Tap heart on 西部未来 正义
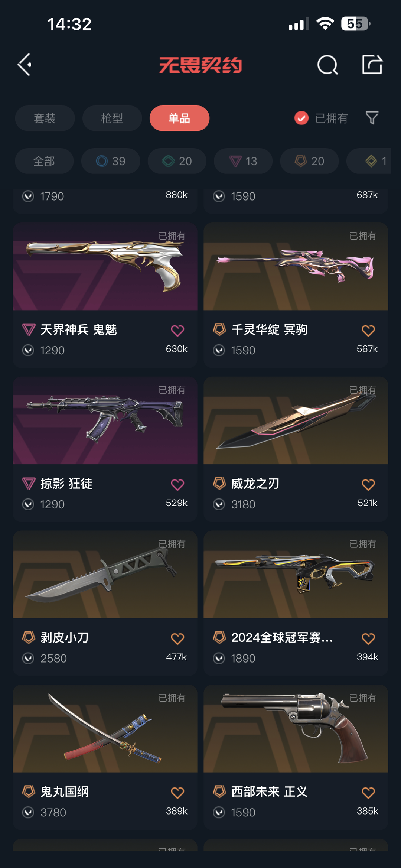The width and height of the screenshot is (401, 868). point(368,793)
